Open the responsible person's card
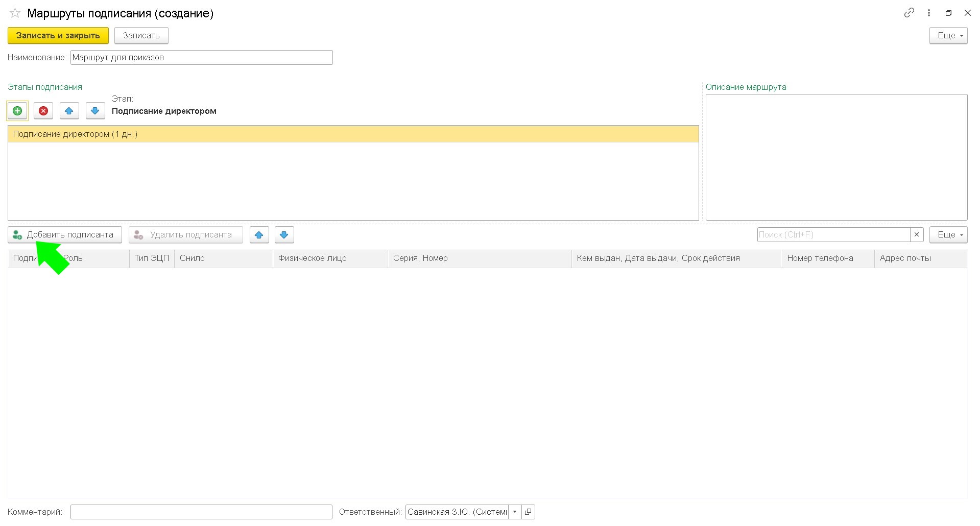980x526 pixels. click(x=528, y=512)
